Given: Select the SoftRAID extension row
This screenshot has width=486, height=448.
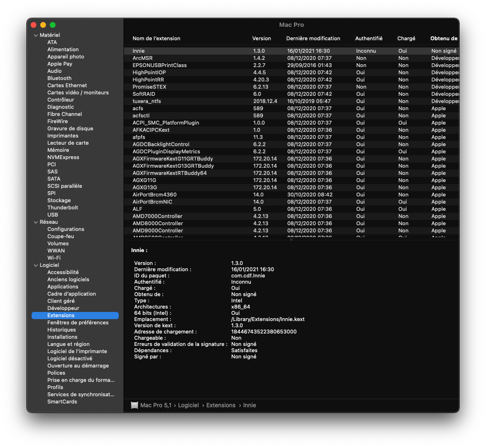Looking at the screenshot, I should 291,94.
